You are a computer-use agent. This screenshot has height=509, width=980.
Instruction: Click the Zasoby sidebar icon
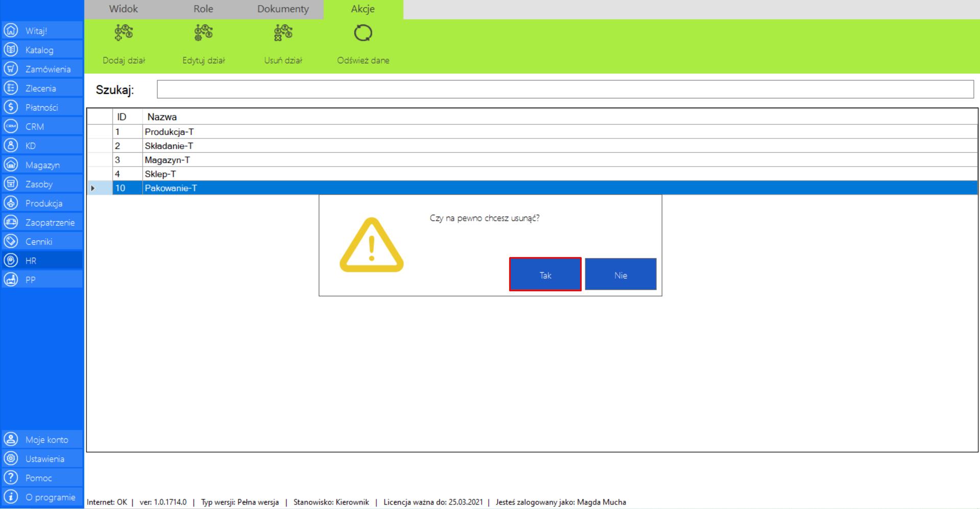tap(11, 184)
